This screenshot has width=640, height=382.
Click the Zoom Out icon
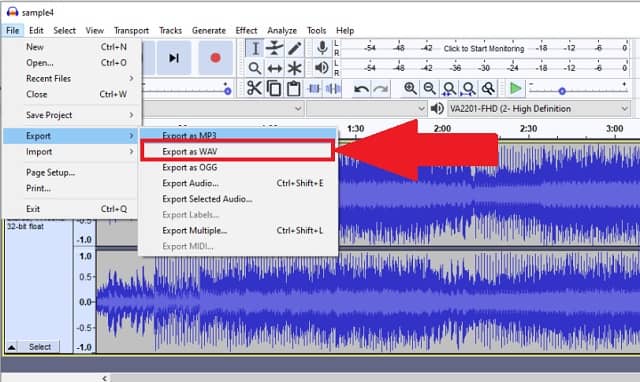point(429,88)
